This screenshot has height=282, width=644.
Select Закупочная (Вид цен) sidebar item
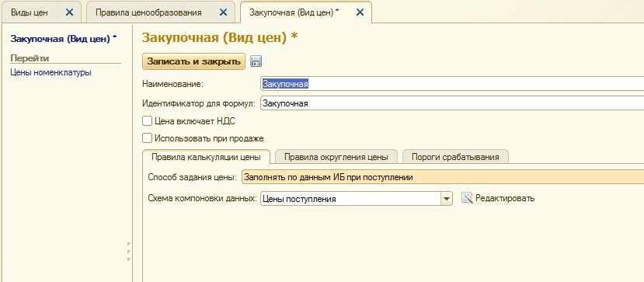click(x=64, y=39)
